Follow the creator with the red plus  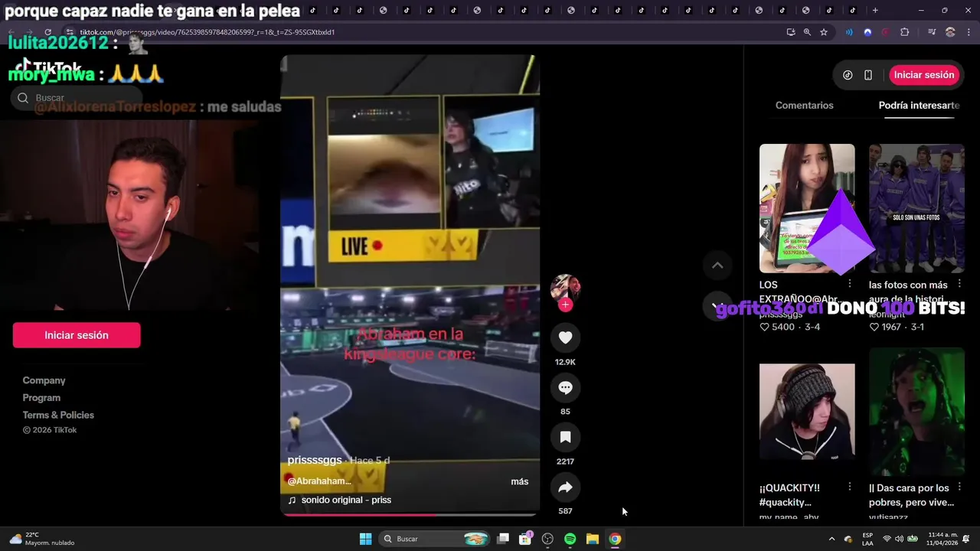pyautogui.click(x=565, y=305)
